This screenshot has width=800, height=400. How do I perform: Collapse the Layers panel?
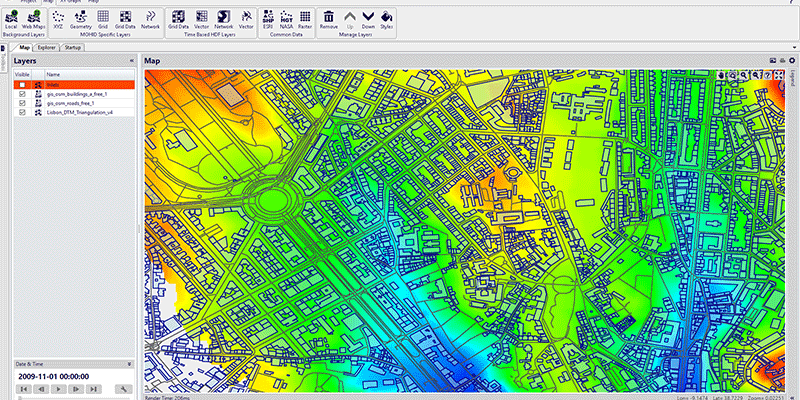[x=132, y=61]
